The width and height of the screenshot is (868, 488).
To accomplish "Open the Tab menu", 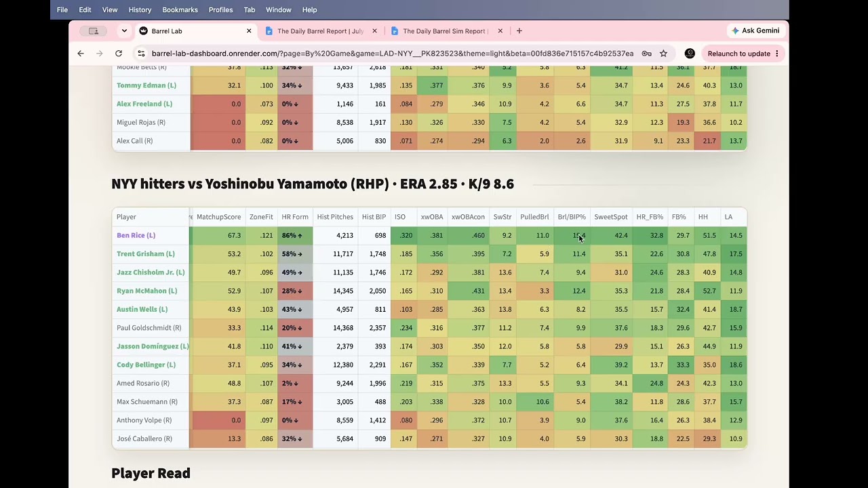I will pyautogui.click(x=250, y=9).
